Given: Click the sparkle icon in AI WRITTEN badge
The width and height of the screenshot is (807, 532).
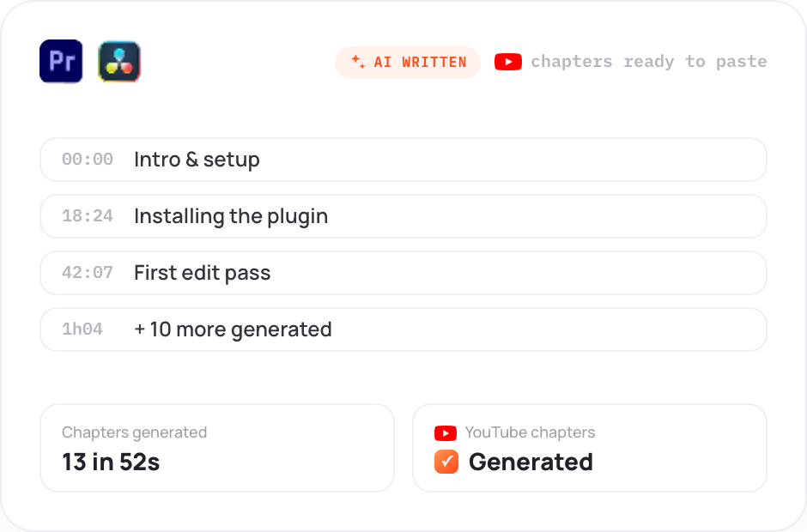Looking at the screenshot, I should [x=358, y=62].
